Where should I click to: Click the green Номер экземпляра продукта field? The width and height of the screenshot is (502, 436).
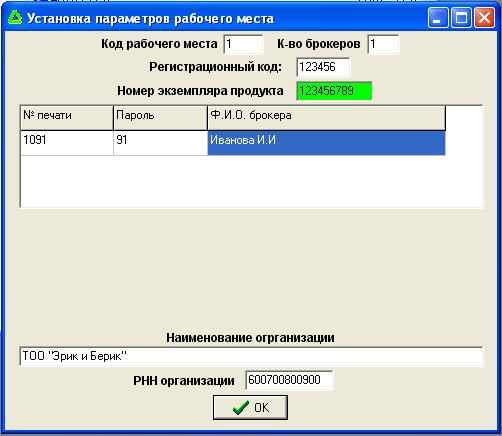(334, 91)
